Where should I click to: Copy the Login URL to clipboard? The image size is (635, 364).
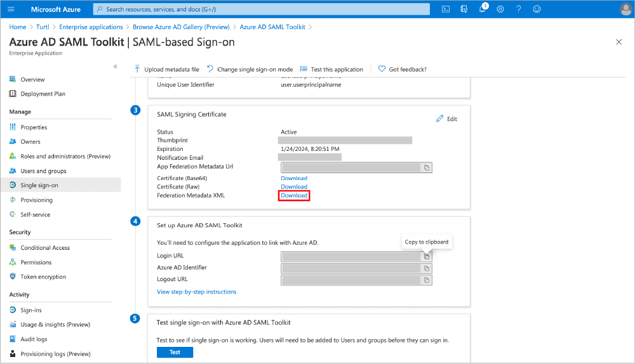pos(427,256)
